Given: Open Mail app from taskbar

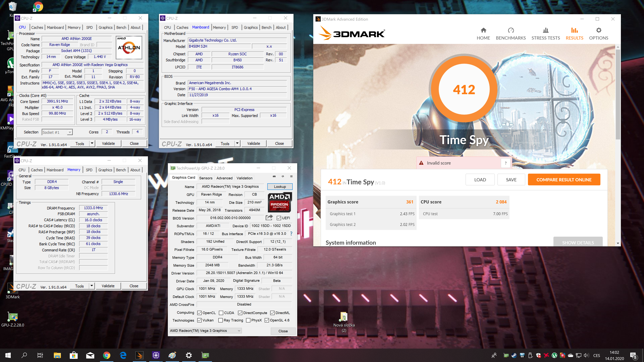Looking at the screenshot, I should (x=90, y=355).
